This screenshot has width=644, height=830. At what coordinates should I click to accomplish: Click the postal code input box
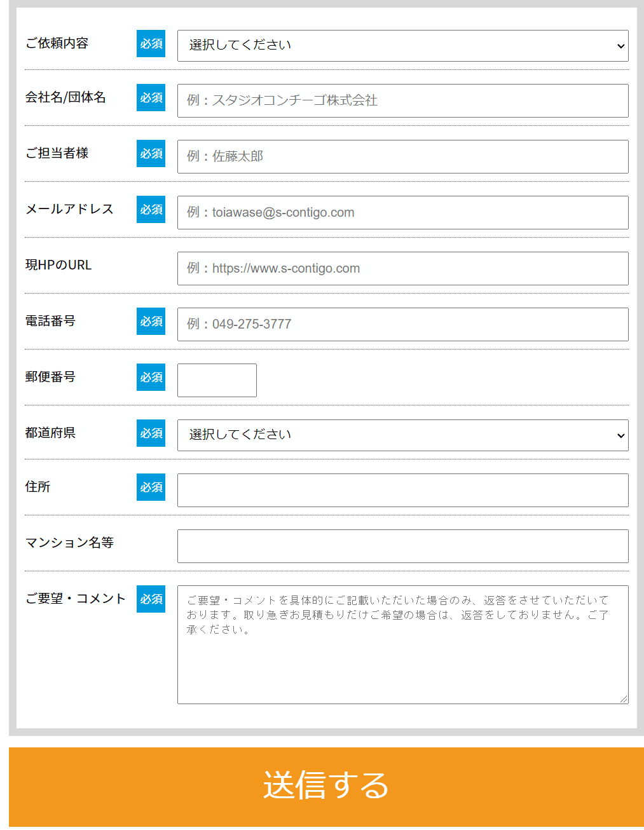pos(216,380)
